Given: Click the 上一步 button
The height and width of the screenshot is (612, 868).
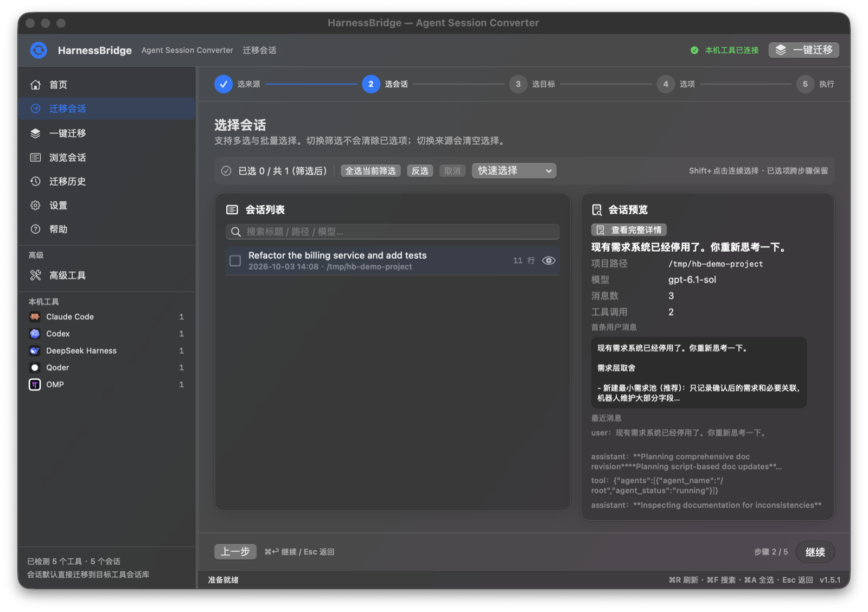Looking at the screenshot, I should [x=235, y=552].
